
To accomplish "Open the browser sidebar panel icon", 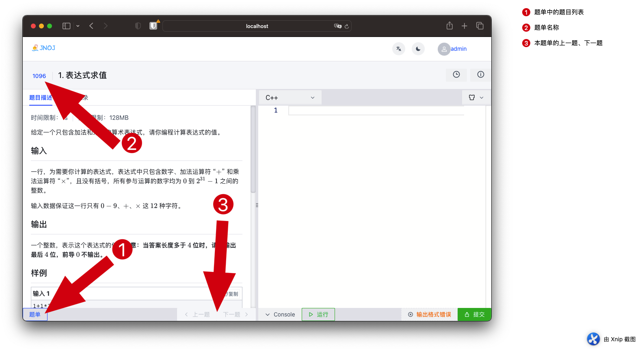I will 66,26.
